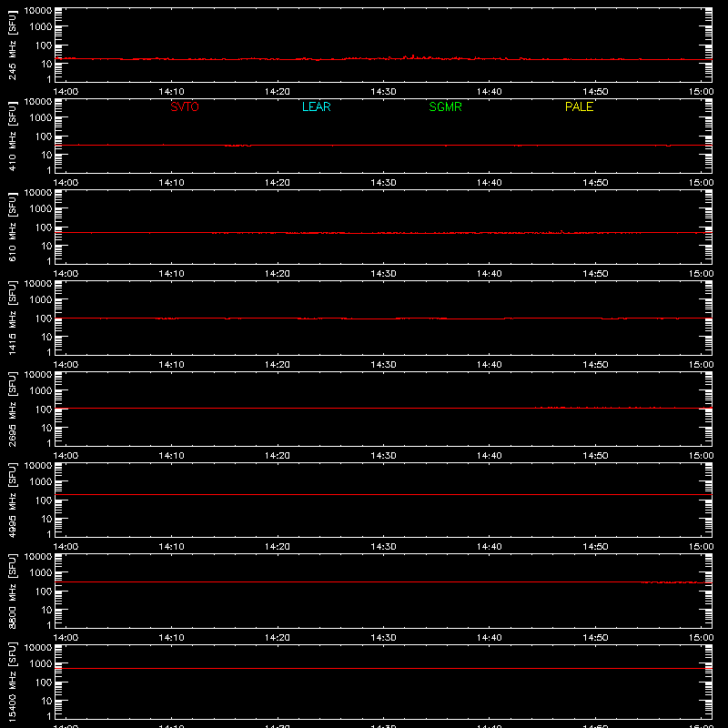Screen dimensions: 728x728
Task: Click 14:20 under the 1415 MHz plot
Action: [x=278, y=365]
